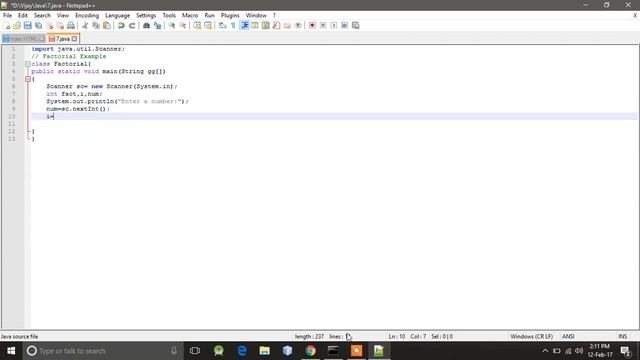The image size is (640, 360).
Task: Open the View menu
Action: [62, 15]
